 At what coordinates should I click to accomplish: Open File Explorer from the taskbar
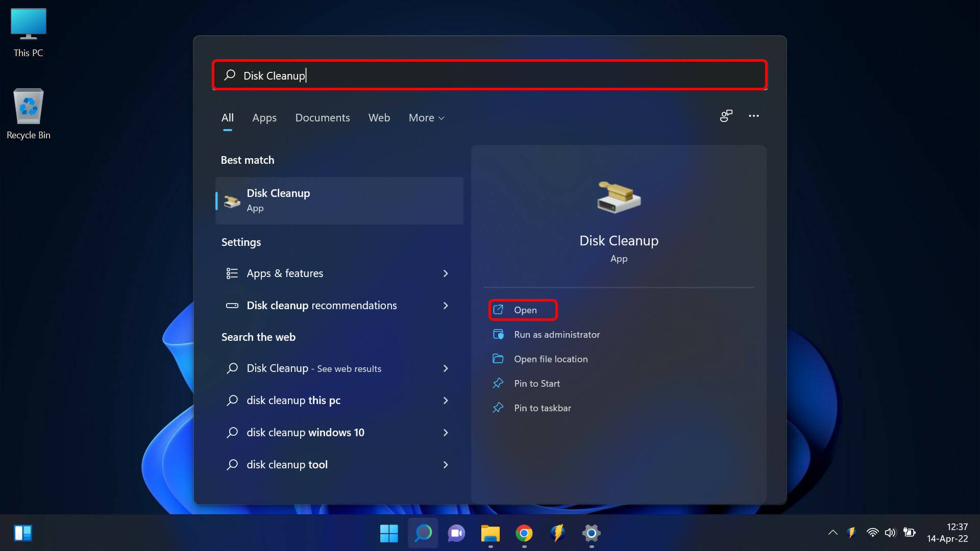(490, 533)
